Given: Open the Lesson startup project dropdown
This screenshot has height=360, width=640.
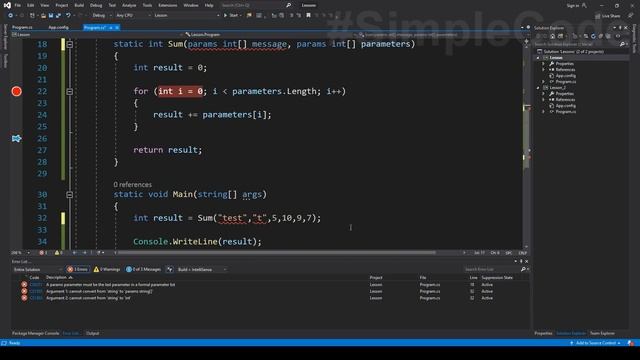Looking at the screenshot, I should coord(186,15).
